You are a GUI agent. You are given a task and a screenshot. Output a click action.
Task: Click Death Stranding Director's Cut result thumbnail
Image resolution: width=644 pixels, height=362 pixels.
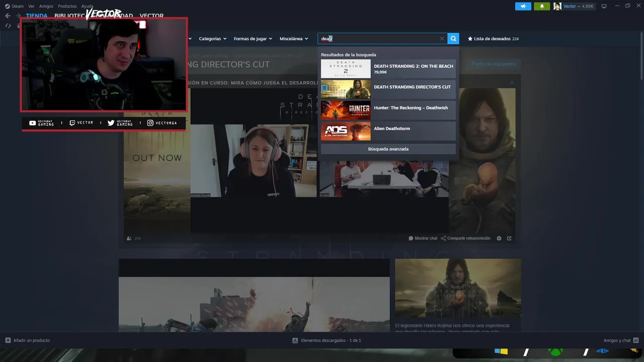click(346, 89)
